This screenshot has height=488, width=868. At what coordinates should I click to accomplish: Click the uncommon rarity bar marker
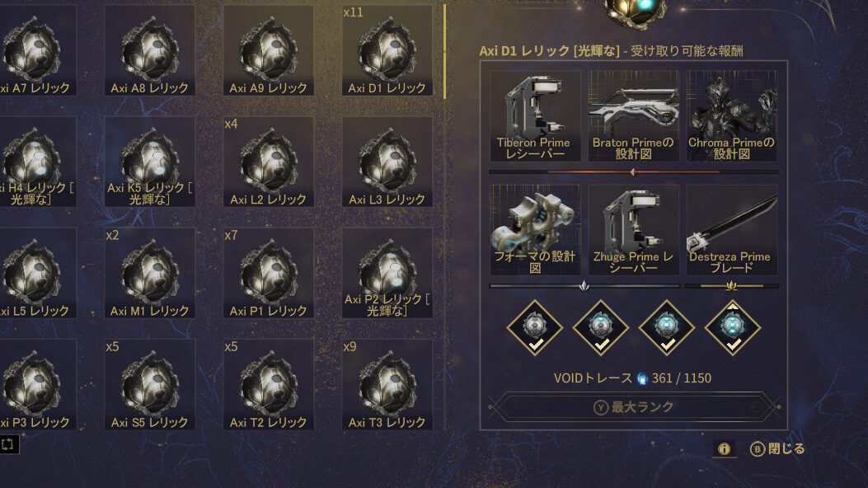point(584,286)
